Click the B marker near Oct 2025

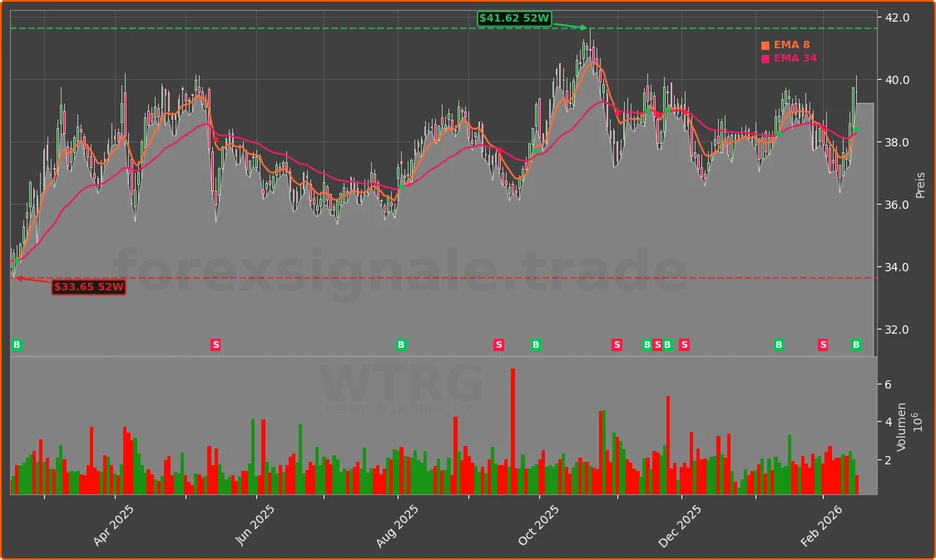tap(534, 344)
